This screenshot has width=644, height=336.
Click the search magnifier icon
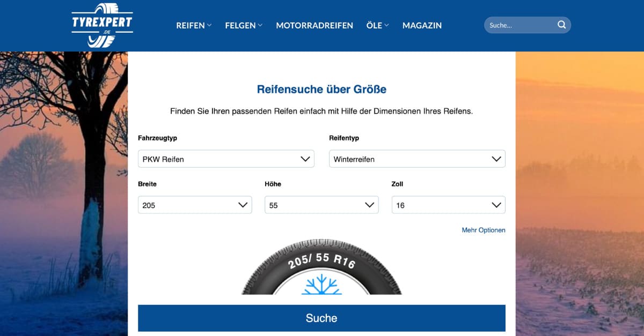(x=561, y=25)
